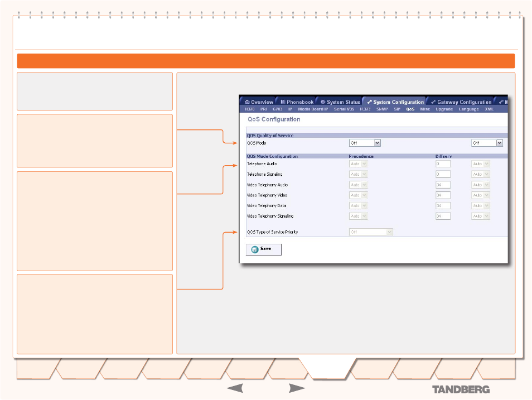532x400 pixels.
Task: Open Telephone Audio far-right Auto dropdown
Action: [481, 163]
